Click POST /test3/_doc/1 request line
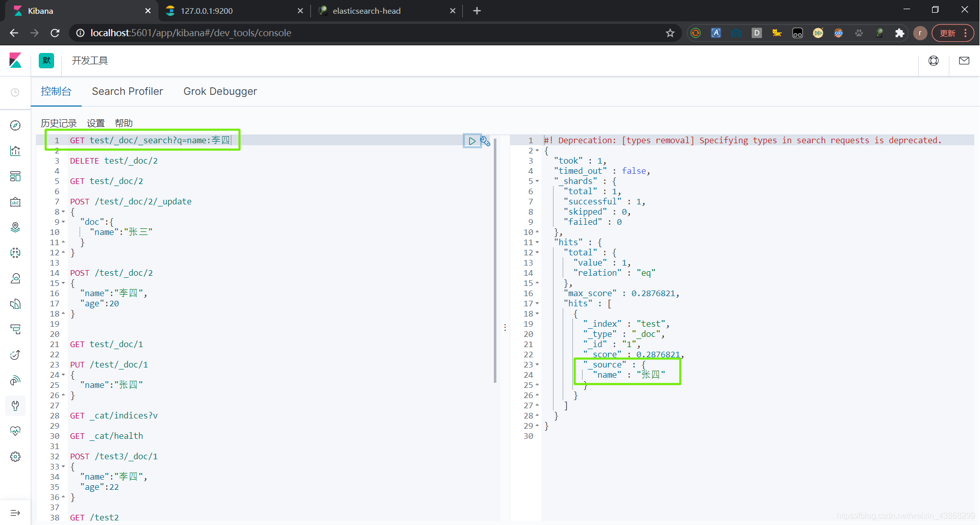This screenshot has height=525, width=980. point(114,457)
